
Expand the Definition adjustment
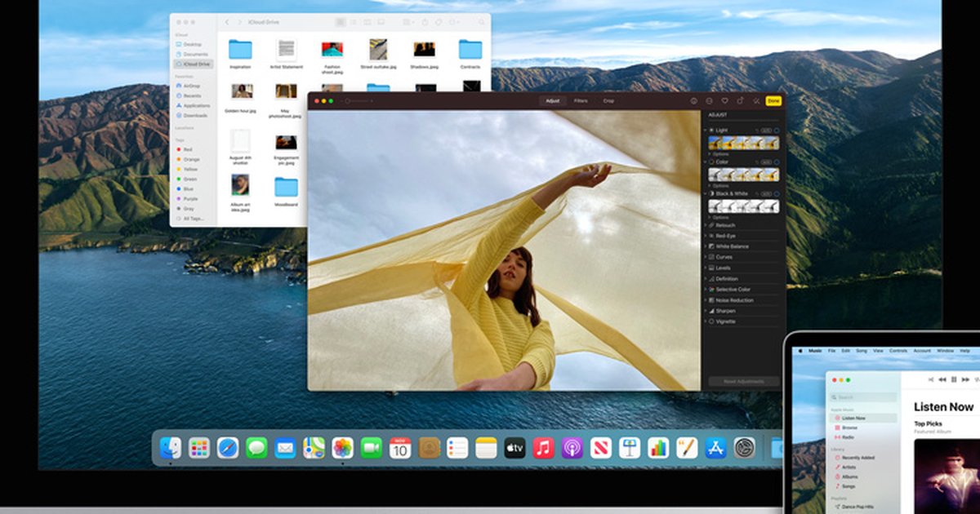click(x=706, y=279)
